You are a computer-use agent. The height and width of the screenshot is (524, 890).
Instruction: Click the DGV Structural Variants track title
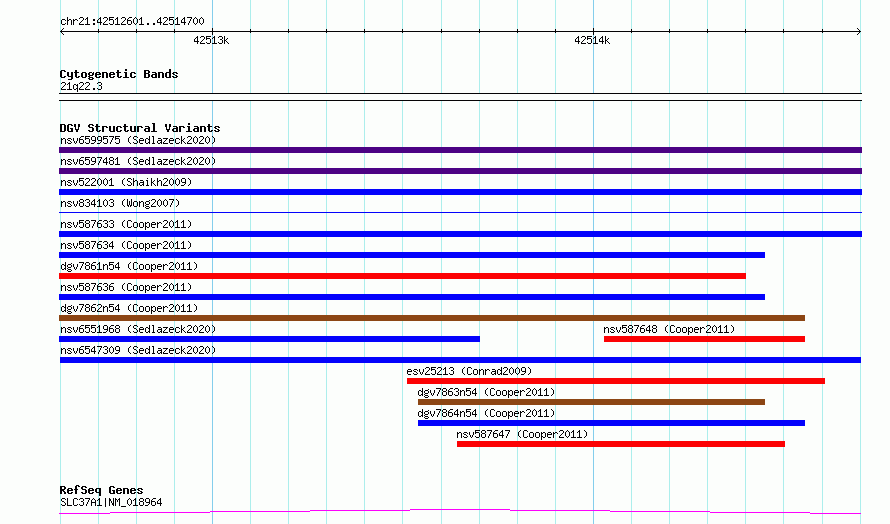point(140,128)
